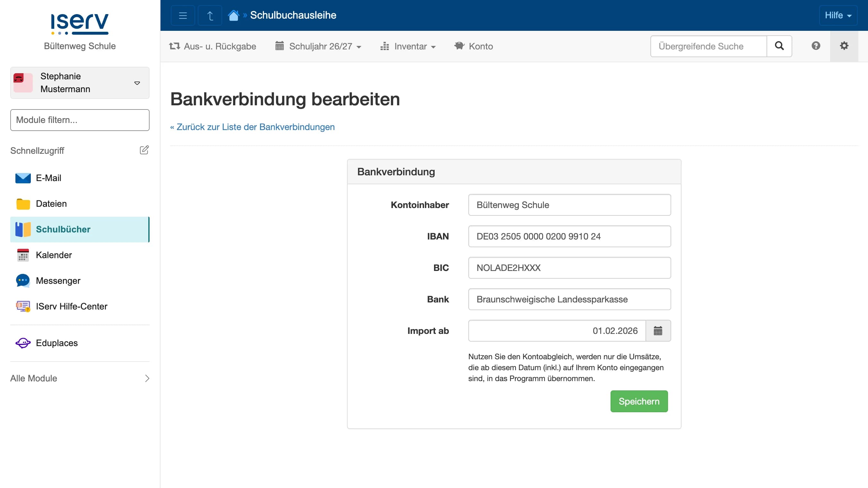Start a search with the magnifier icon
Image resolution: width=868 pixels, height=488 pixels.
(x=779, y=46)
